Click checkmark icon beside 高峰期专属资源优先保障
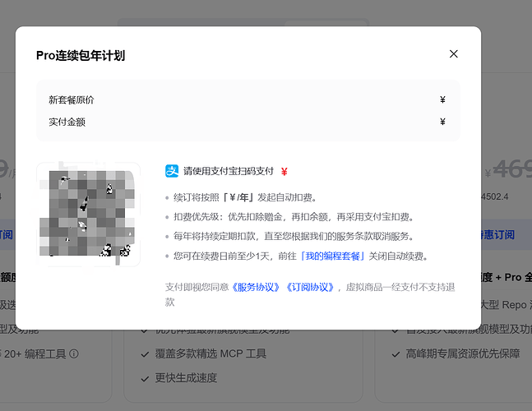 396,355
